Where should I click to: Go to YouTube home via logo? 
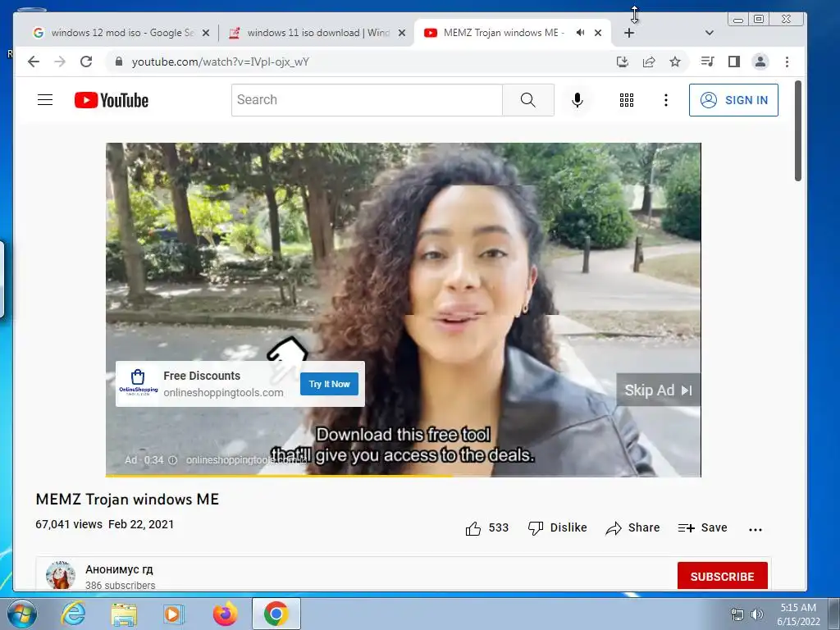point(112,100)
